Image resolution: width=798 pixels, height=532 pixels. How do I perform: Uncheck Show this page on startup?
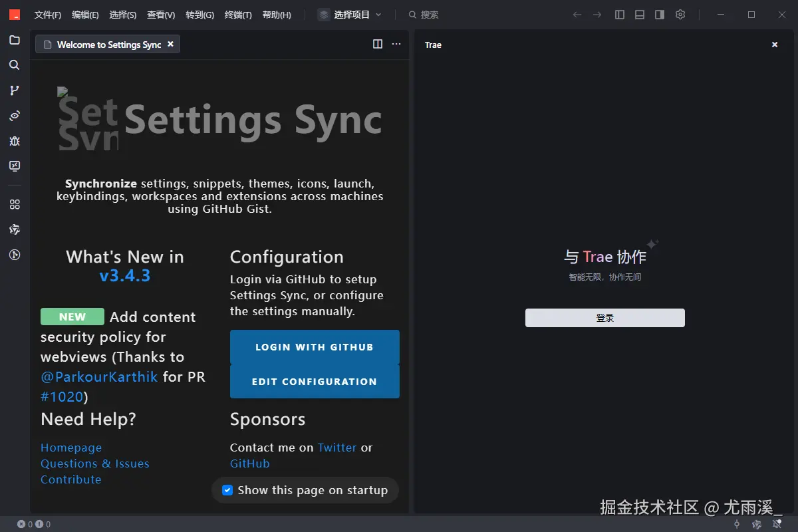click(227, 490)
